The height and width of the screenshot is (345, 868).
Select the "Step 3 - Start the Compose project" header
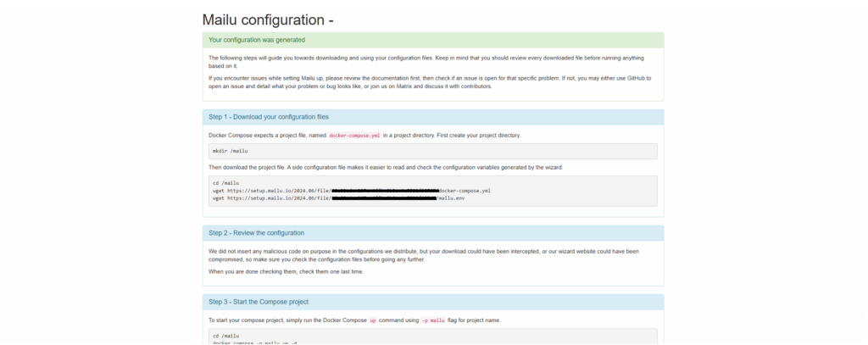pyautogui.click(x=433, y=302)
